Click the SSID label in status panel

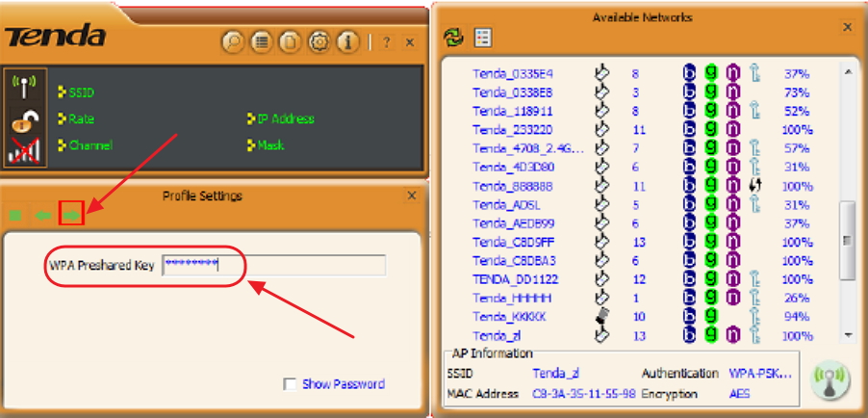(x=82, y=92)
